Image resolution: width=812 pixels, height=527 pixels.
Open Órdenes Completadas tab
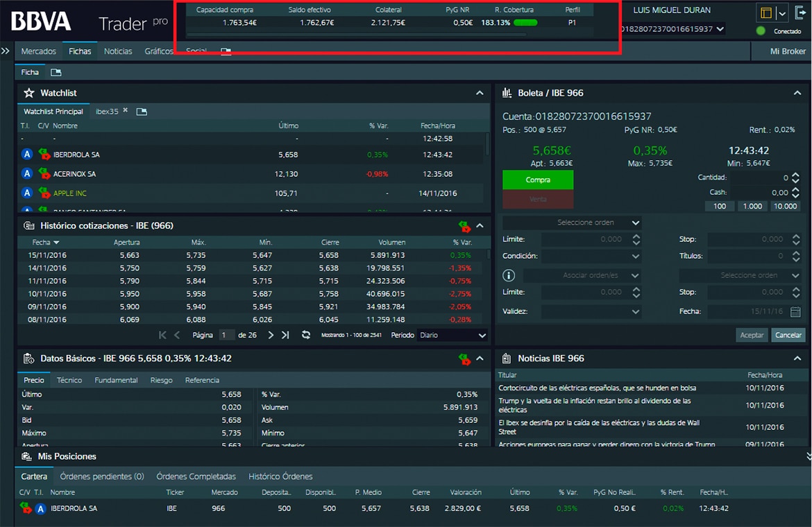pyautogui.click(x=196, y=476)
